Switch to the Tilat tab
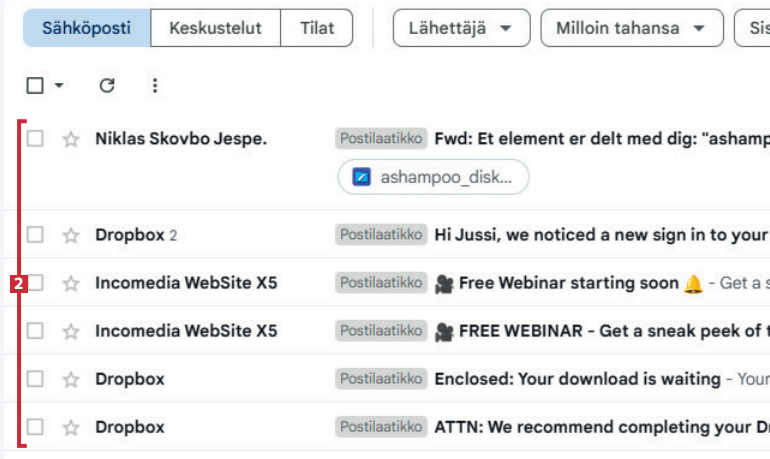This screenshot has height=459, width=770. click(x=317, y=28)
